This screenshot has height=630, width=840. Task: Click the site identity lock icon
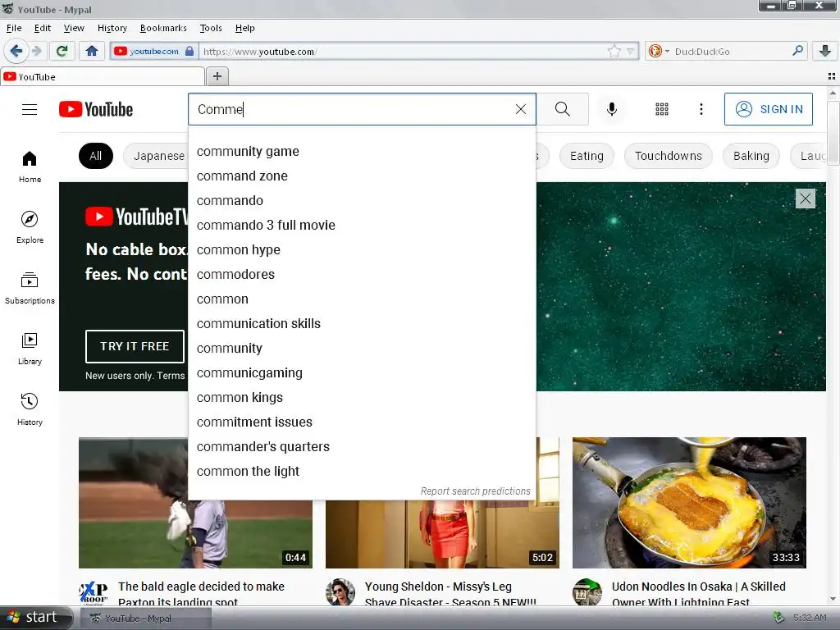(x=189, y=52)
